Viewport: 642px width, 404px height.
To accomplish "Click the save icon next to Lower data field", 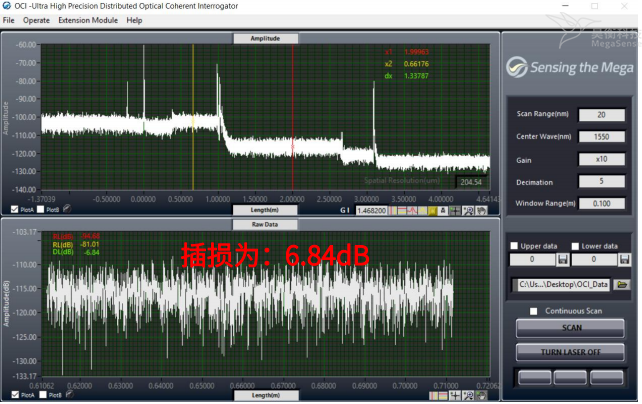I will [624, 260].
